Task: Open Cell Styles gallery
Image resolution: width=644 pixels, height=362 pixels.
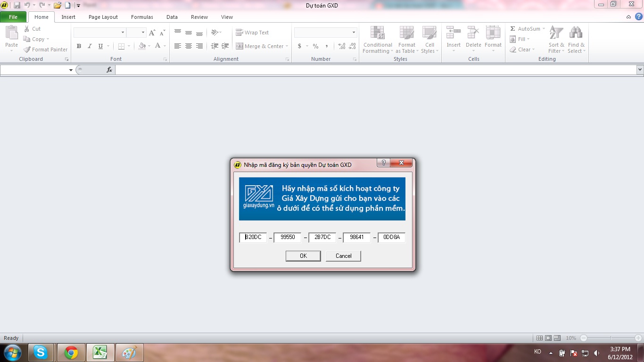Action: (x=429, y=40)
